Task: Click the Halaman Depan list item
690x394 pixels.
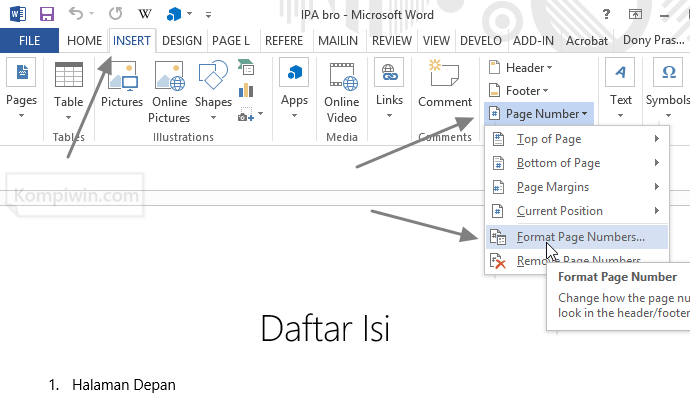Action: (124, 385)
